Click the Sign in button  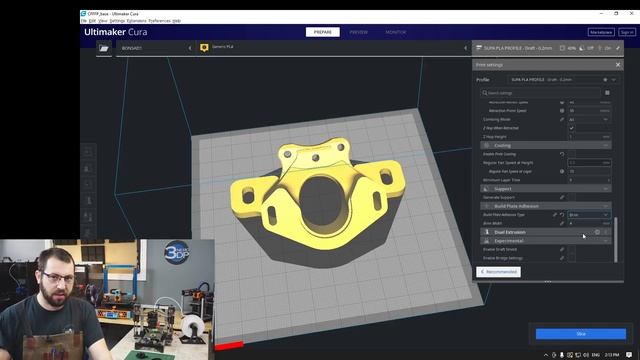627,32
